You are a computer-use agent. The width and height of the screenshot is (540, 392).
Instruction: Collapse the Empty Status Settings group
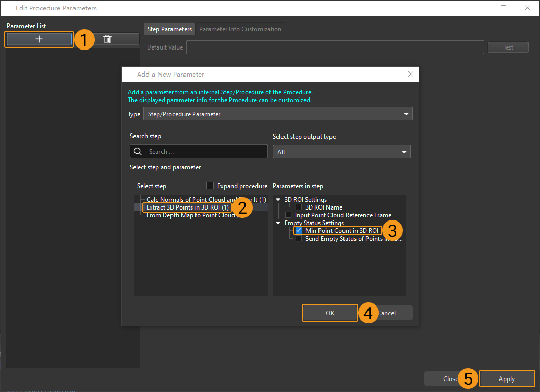pyautogui.click(x=278, y=223)
